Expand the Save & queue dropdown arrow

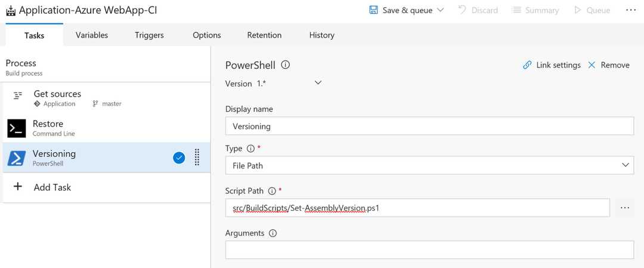click(x=441, y=10)
